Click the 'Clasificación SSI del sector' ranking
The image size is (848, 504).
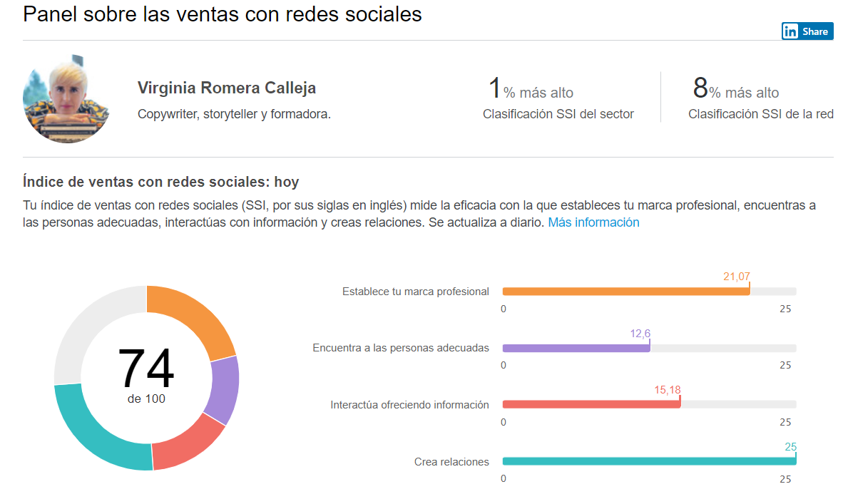tap(558, 113)
